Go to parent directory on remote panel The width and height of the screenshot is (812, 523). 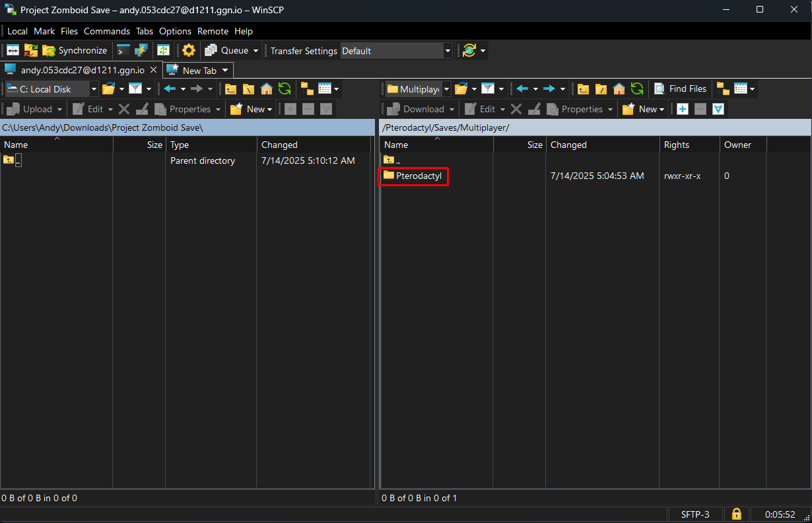pos(583,88)
